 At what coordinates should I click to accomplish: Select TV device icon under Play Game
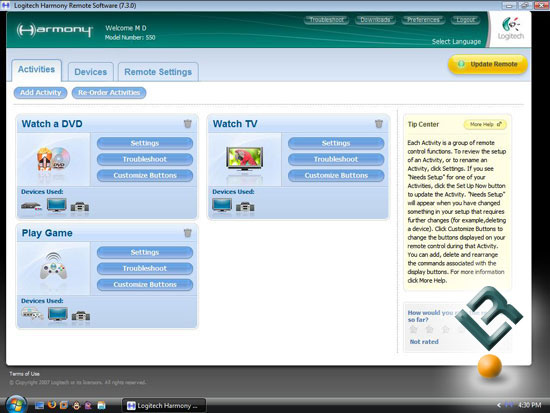pyautogui.click(x=58, y=314)
